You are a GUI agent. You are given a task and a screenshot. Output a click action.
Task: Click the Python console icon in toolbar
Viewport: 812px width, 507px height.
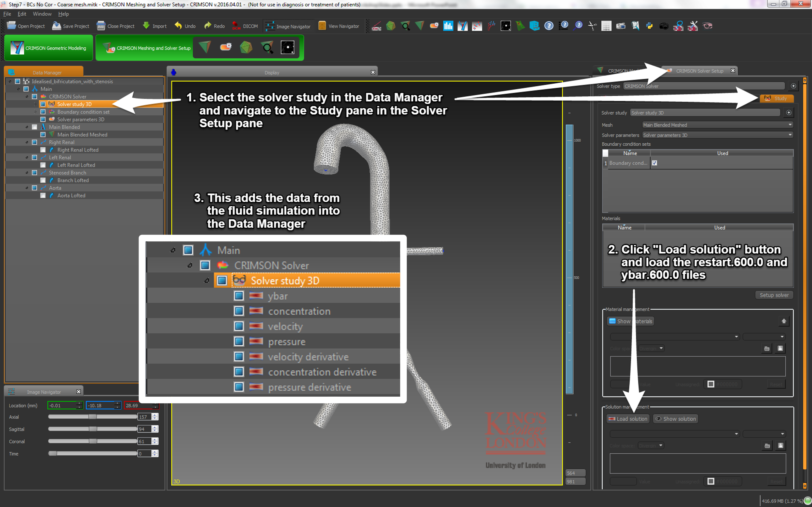coord(649,26)
